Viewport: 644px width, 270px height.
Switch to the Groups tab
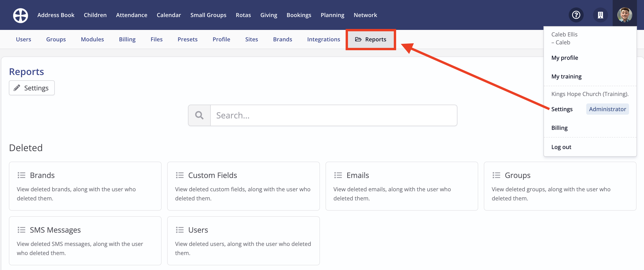click(x=56, y=39)
